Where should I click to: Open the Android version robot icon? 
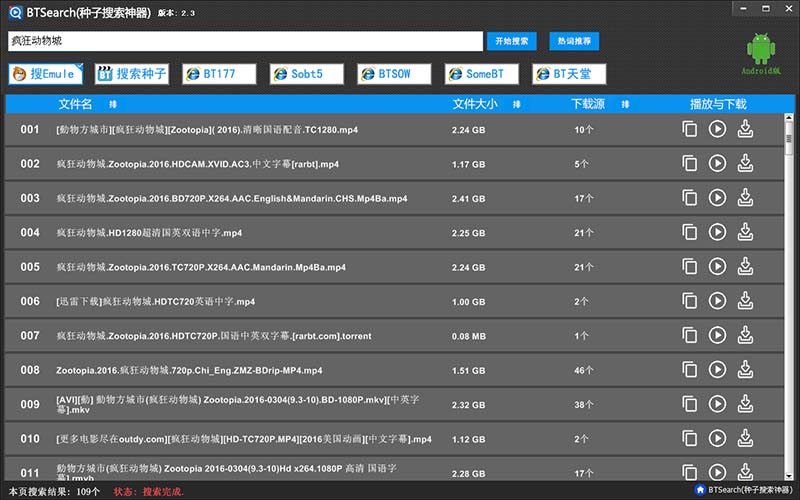(x=762, y=51)
